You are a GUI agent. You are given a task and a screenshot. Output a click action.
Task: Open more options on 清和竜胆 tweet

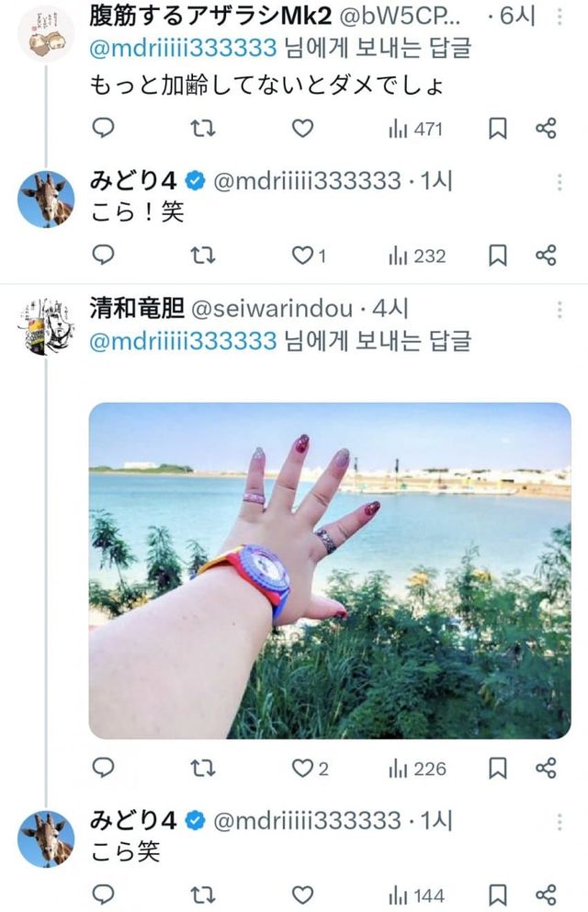[x=559, y=310]
